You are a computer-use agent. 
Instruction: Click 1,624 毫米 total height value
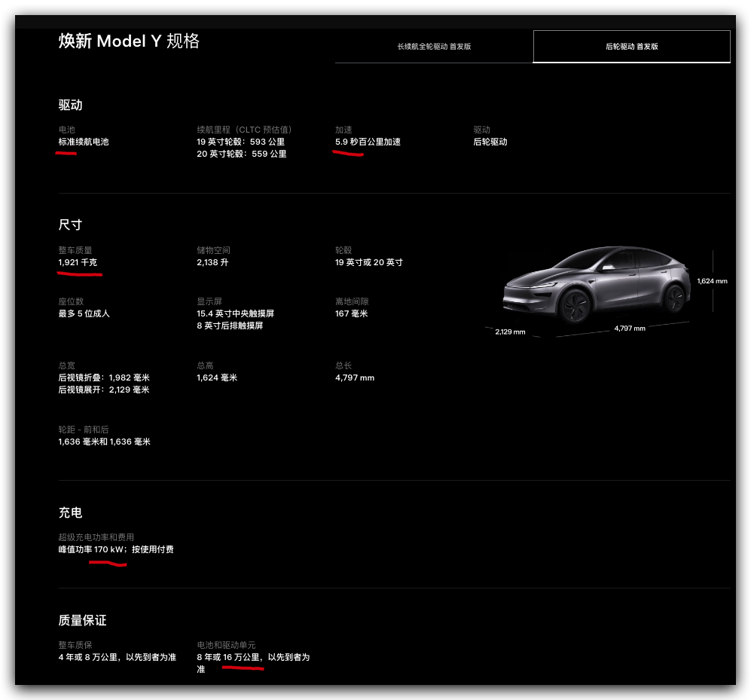(x=217, y=378)
